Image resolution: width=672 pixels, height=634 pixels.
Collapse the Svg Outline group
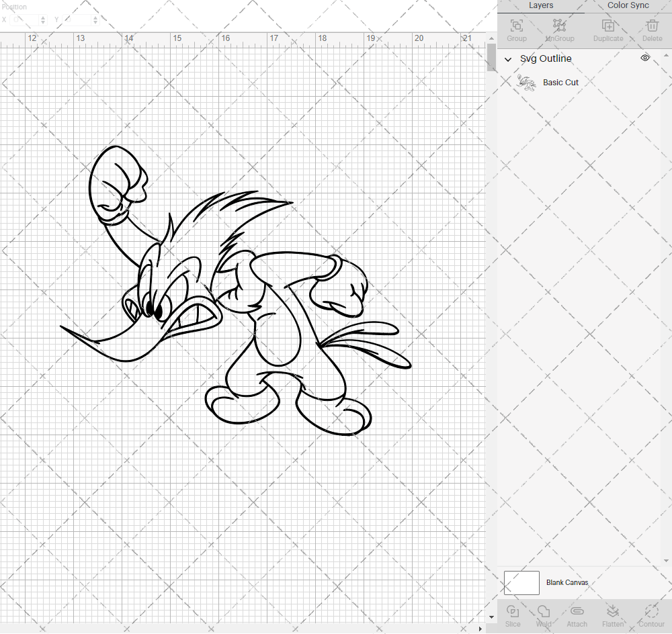tap(508, 59)
